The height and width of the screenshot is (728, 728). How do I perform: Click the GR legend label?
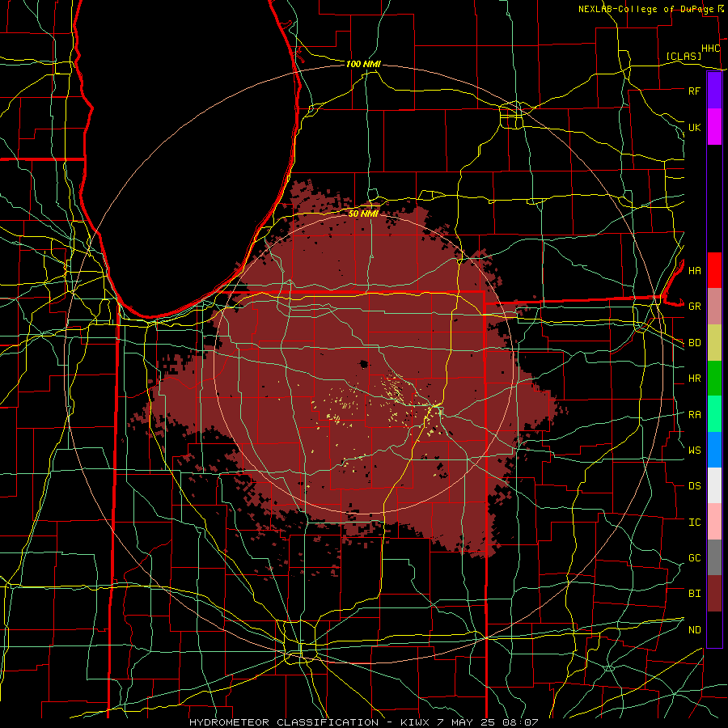[x=694, y=307]
